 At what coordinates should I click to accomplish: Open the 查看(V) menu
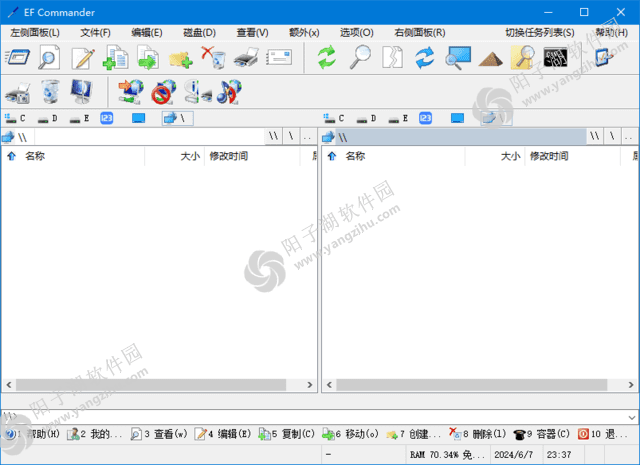coord(252,33)
